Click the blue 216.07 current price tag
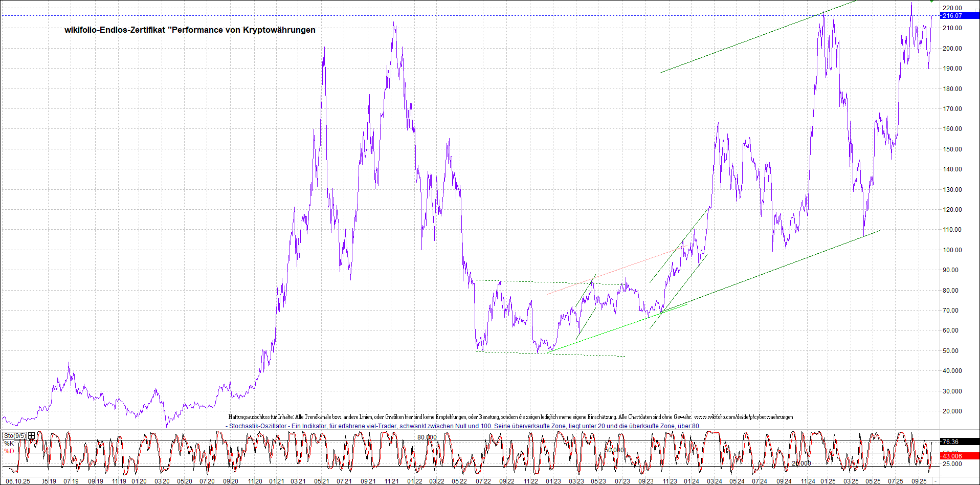Viewport: 980px width, 485px height. (x=959, y=16)
